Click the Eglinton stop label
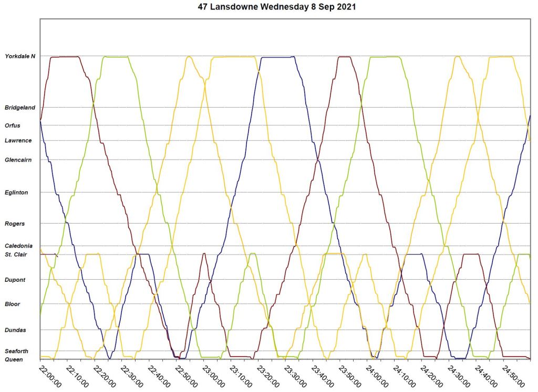 [x=16, y=193]
